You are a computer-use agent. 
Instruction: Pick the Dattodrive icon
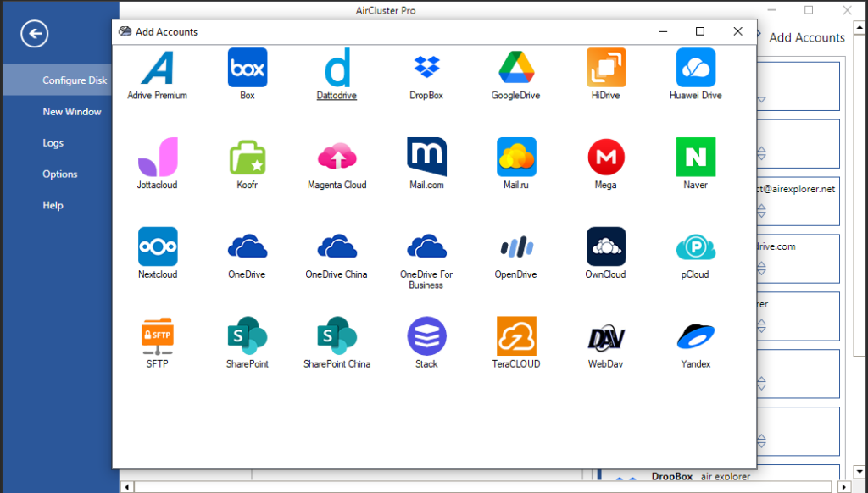pyautogui.click(x=337, y=68)
